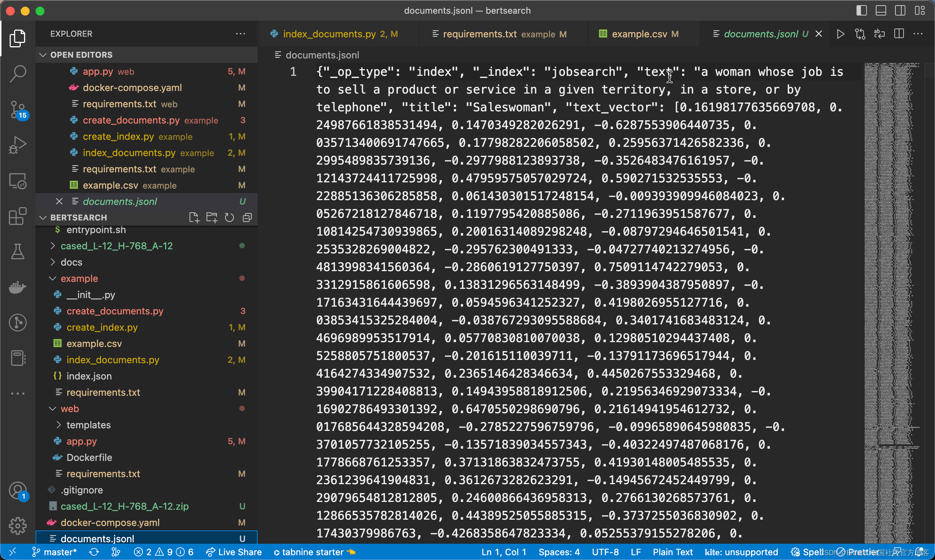Change language mode from Plain Text
935x560 pixels.
coord(673,552)
